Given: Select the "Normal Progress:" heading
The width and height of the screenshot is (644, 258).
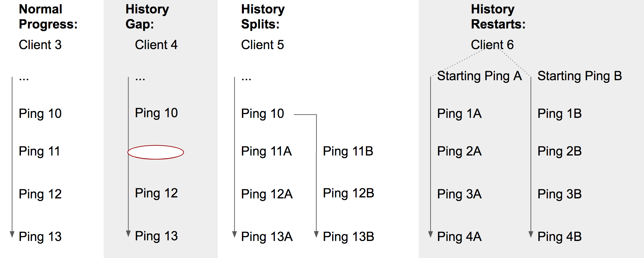Looking at the screenshot, I should [48, 17].
